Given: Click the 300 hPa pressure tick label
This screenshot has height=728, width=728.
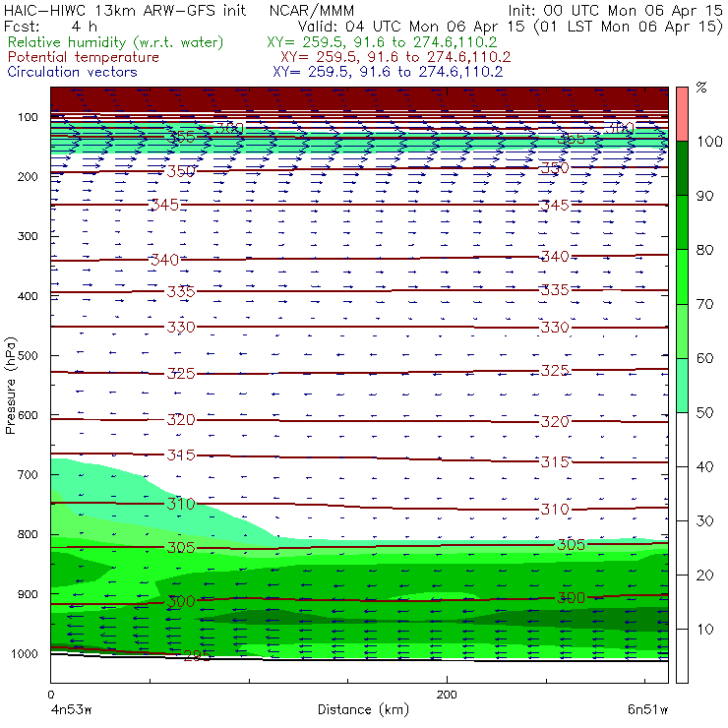Looking at the screenshot, I should pyautogui.click(x=28, y=236).
